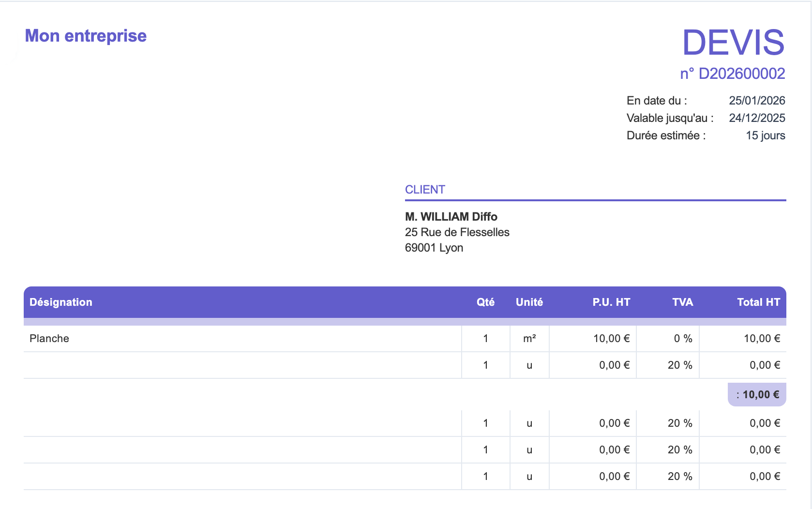Select client name M. WILLIAM Diffo
Viewport: 812px width, 509px height.
451,216
